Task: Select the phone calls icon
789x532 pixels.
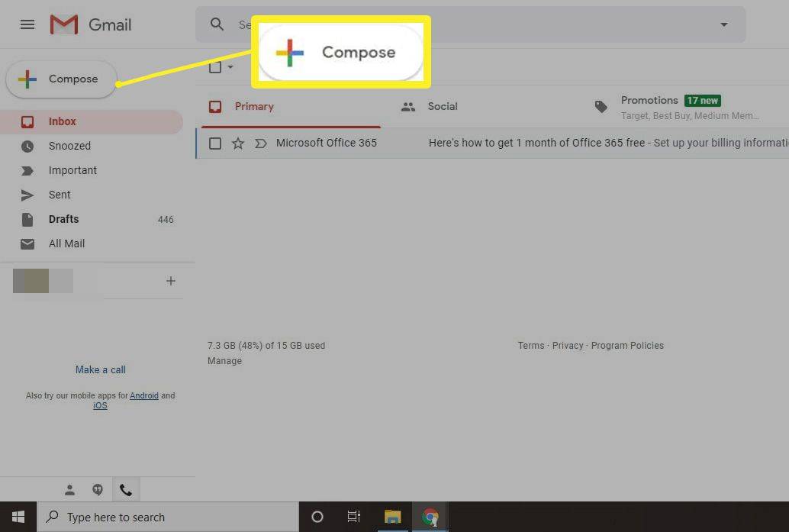Action: coord(126,490)
